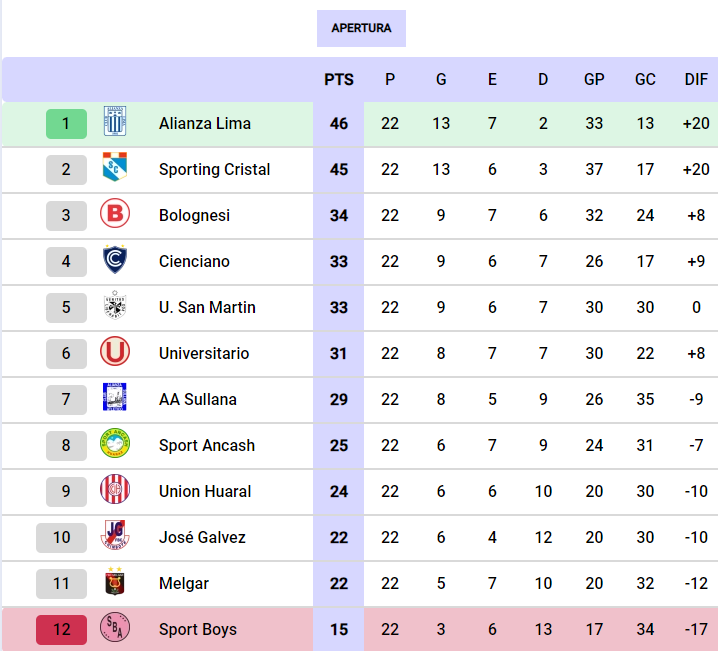Click Alianza Lima's 46 points cell
The image size is (718, 651).
click(339, 124)
